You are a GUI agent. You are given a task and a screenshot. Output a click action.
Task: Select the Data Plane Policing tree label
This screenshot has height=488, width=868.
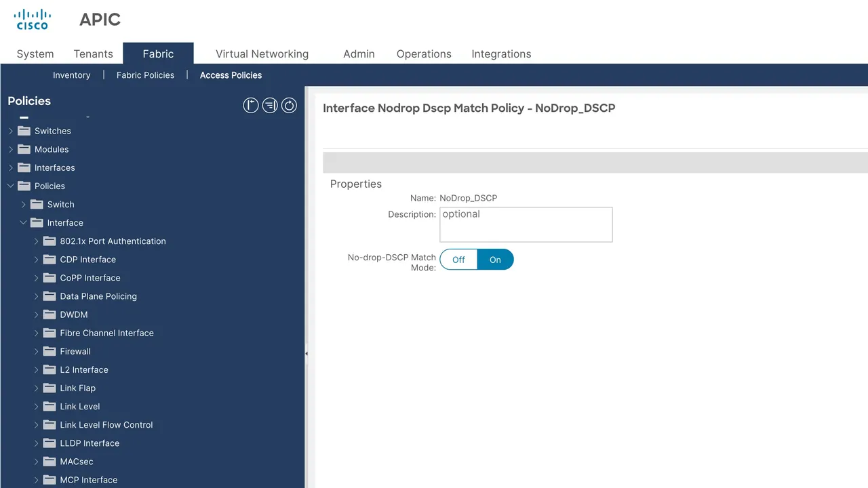[98, 296]
